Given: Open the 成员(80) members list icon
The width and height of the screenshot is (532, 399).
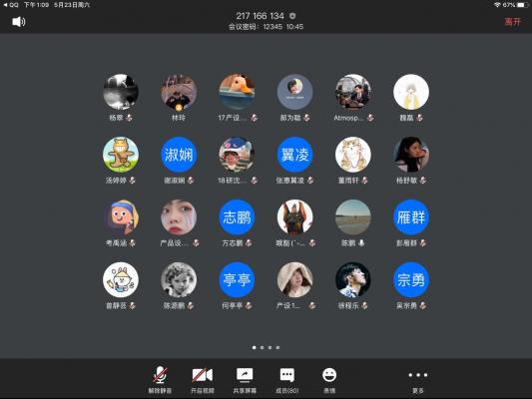Looking at the screenshot, I should click(x=287, y=375).
